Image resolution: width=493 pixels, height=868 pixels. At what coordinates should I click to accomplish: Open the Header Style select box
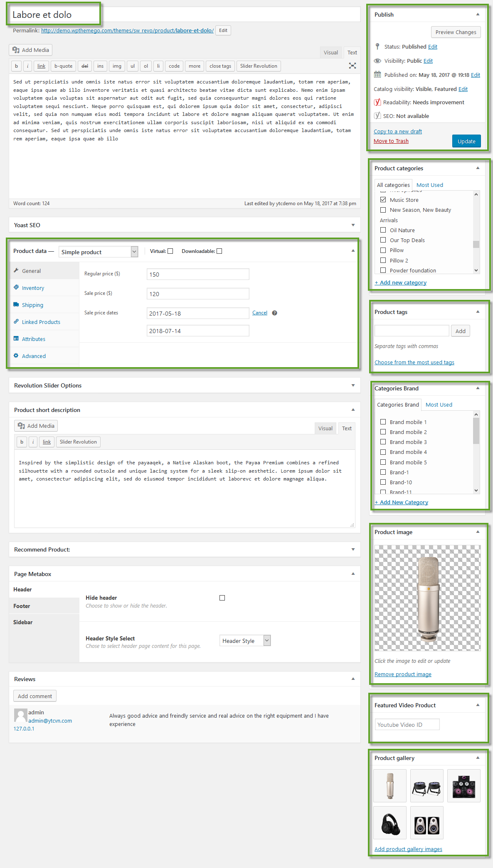pyautogui.click(x=245, y=641)
